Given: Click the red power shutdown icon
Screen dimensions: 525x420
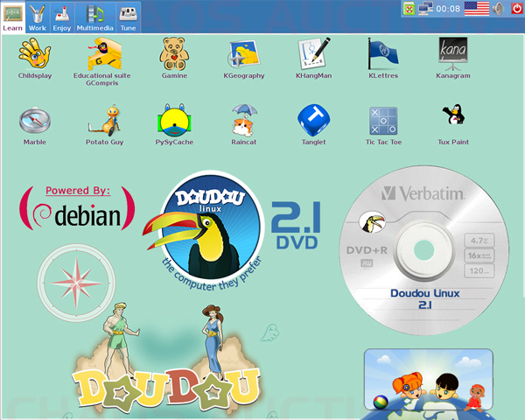Looking at the screenshot, I should [517, 9].
